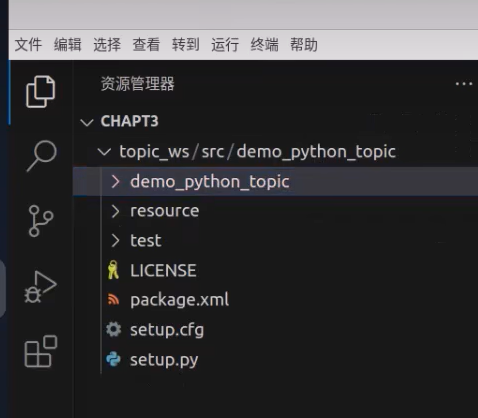Collapse topic_ws/src/demo_python_topic folder chevron
The width and height of the screenshot is (478, 418).
coord(104,152)
